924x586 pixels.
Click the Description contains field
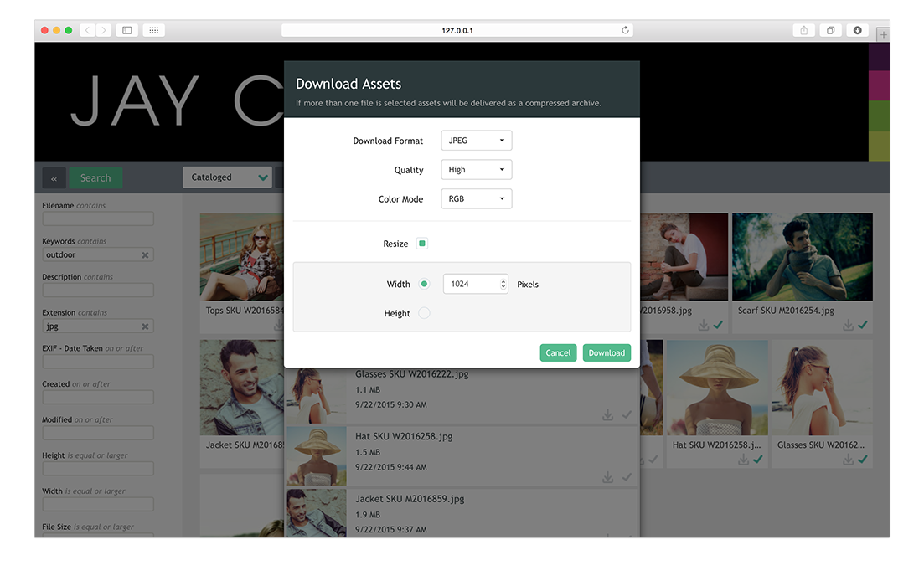[98, 290]
